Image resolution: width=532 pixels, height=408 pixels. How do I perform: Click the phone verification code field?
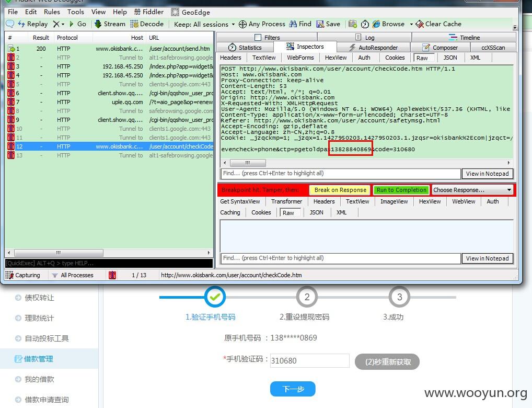(309, 360)
